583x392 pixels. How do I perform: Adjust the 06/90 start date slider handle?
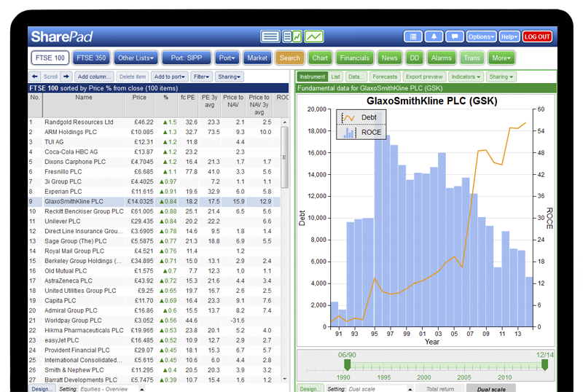point(348,364)
